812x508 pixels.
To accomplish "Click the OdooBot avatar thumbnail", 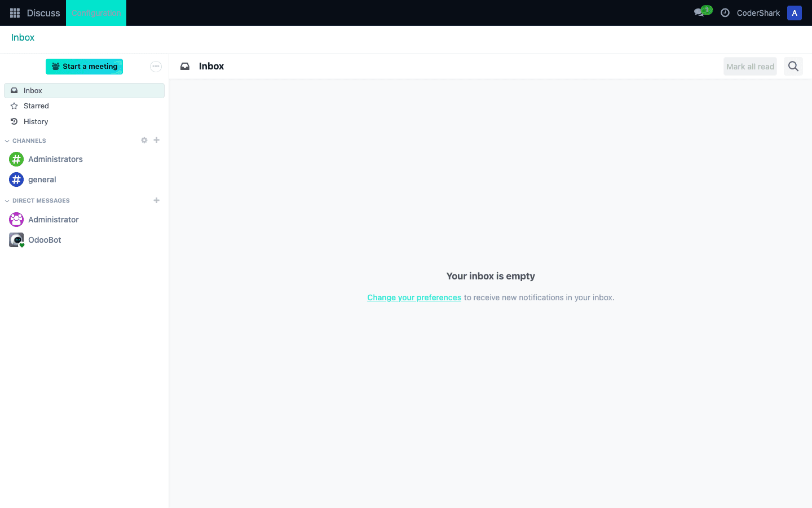I will pos(16,240).
